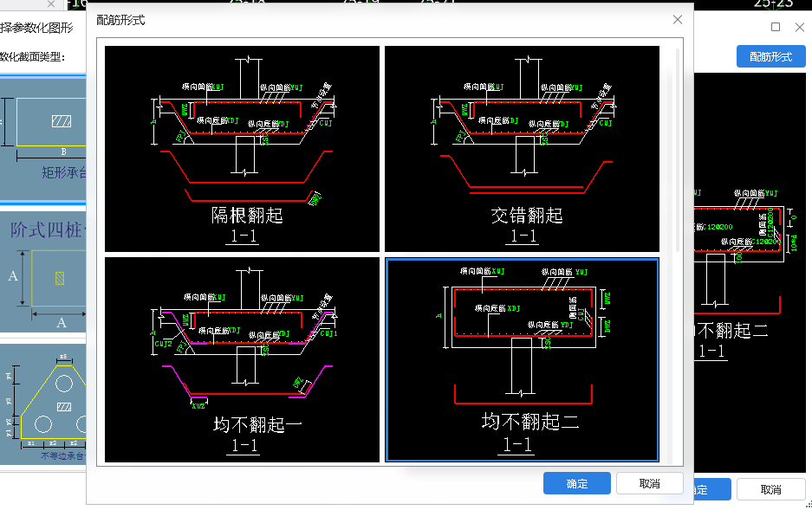Close the 配筋形式 dialog
Image resolution: width=812 pixels, height=510 pixels.
pos(678,20)
